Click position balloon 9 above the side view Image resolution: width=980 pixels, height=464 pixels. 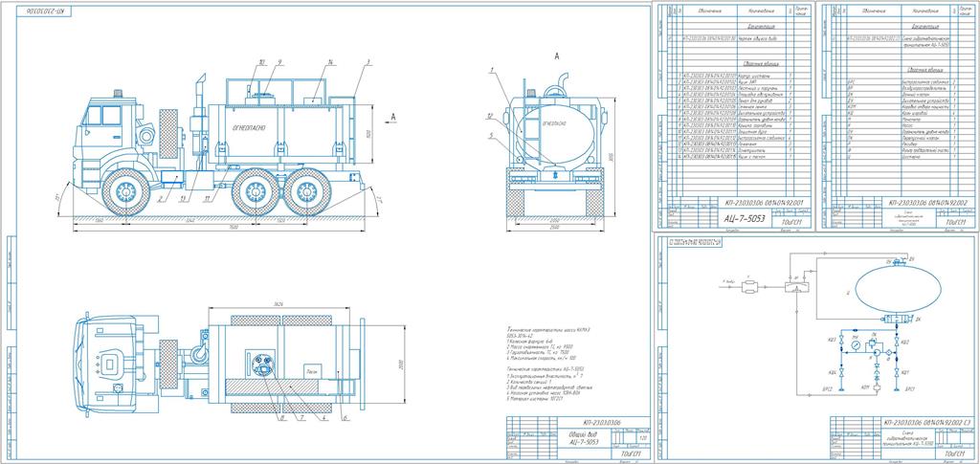(x=280, y=62)
